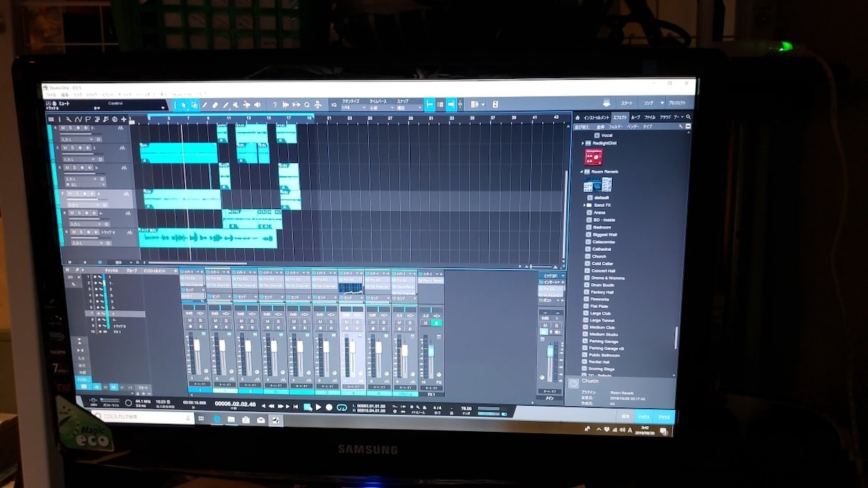
Task: Click the Main output channel fader
Action: click(549, 351)
